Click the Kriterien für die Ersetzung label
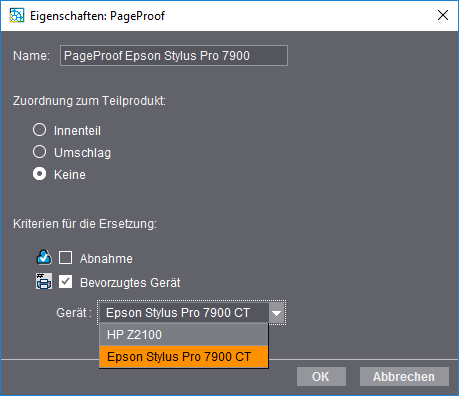This screenshot has width=459, height=396. pos(85,224)
